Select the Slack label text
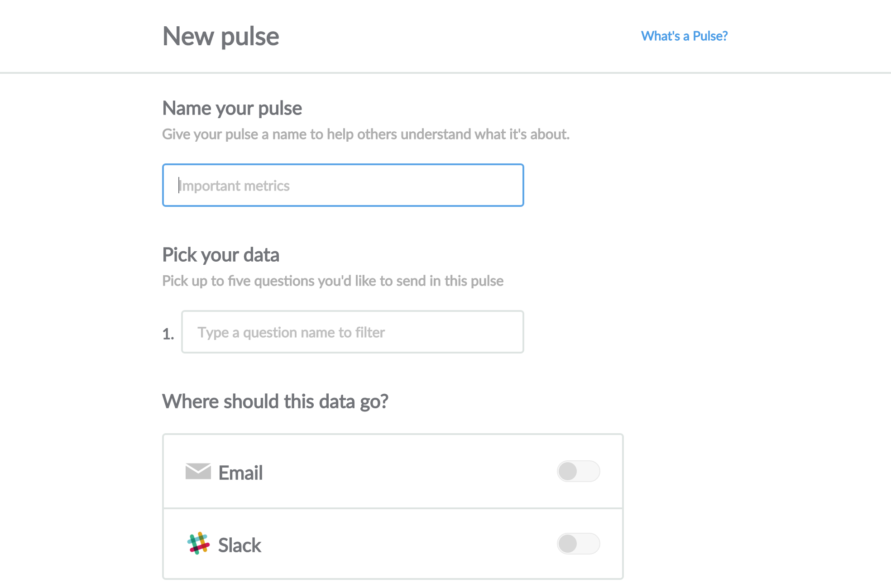The image size is (891, 588). coord(240,545)
